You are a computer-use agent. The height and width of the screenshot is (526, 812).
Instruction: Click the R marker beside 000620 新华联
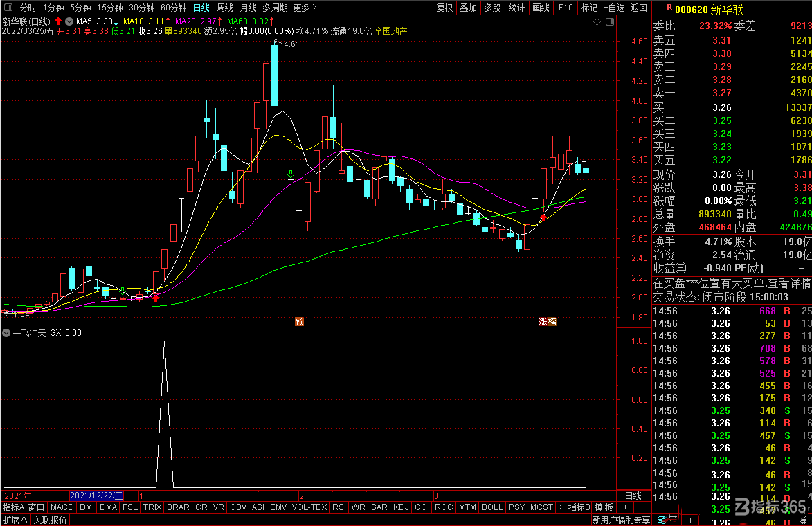pyautogui.click(x=669, y=7)
